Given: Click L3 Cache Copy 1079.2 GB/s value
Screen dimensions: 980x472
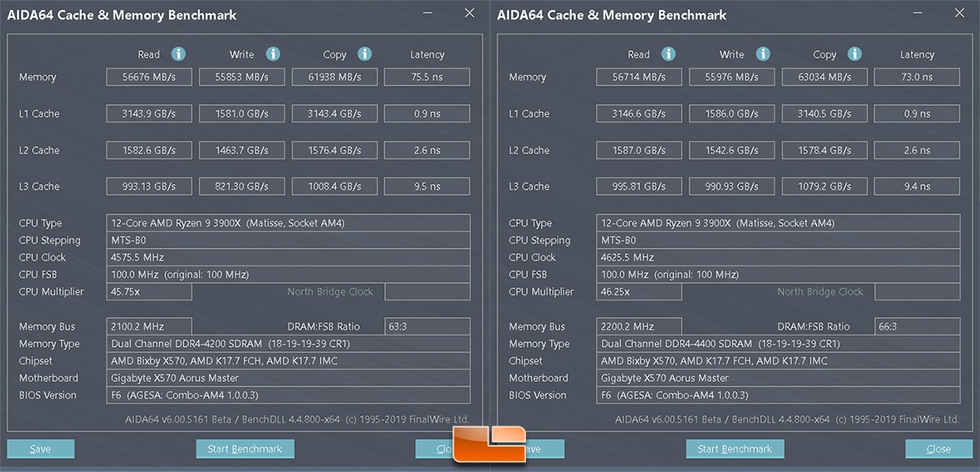Looking at the screenshot, I should click(826, 186).
